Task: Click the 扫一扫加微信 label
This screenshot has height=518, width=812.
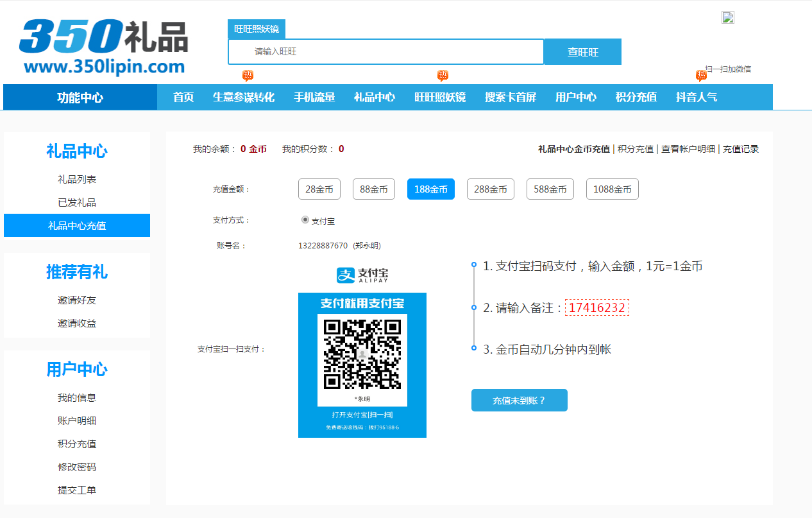Action: click(728, 69)
